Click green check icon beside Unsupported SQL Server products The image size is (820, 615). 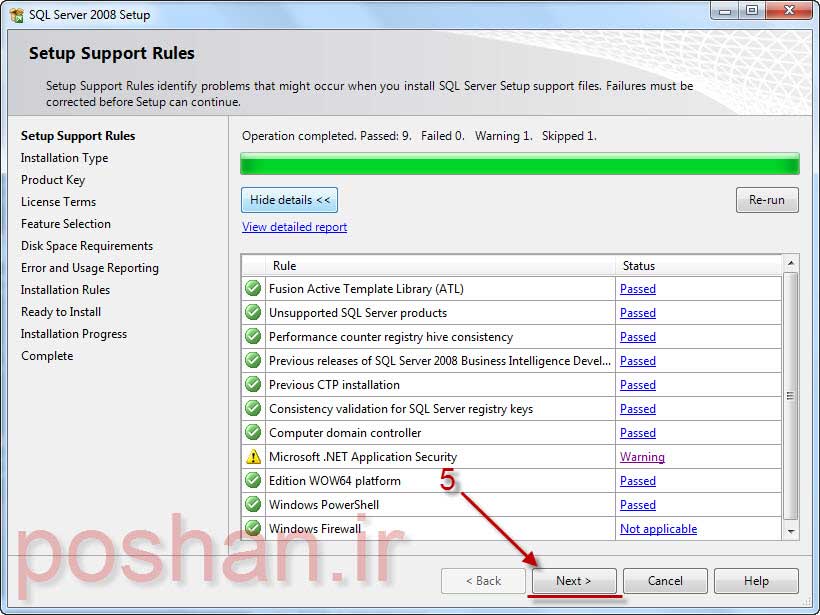click(x=253, y=313)
